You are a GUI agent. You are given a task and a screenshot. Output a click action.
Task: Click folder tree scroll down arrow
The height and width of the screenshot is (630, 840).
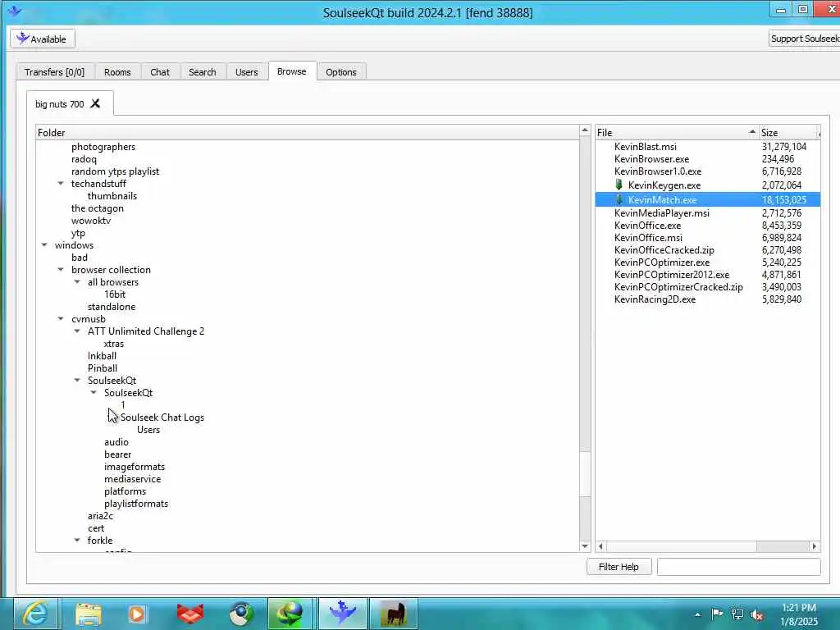(585, 546)
